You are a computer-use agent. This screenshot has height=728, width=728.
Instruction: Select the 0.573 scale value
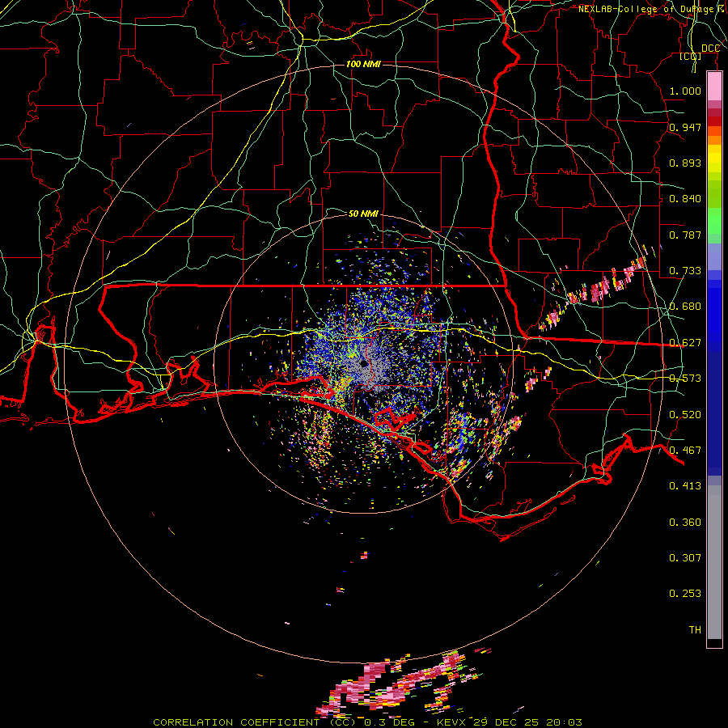pos(685,379)
